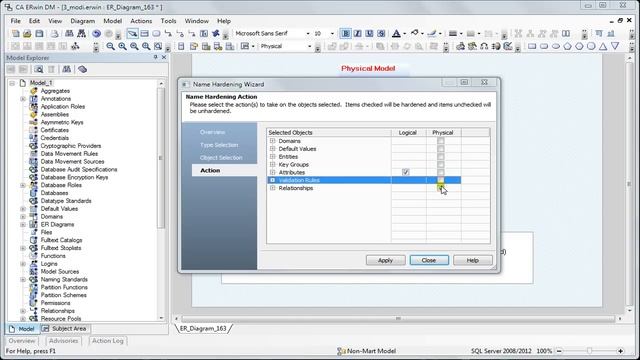640x360 pixels.
Task: Switch to the Action Log tab
Action: click(x=107, y=341)
